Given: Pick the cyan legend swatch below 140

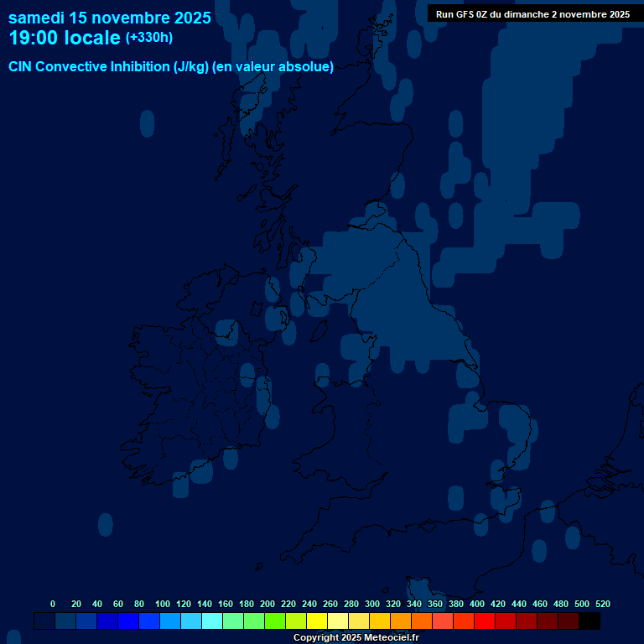Looking at the screenshot, I should [x=212, y=621].
